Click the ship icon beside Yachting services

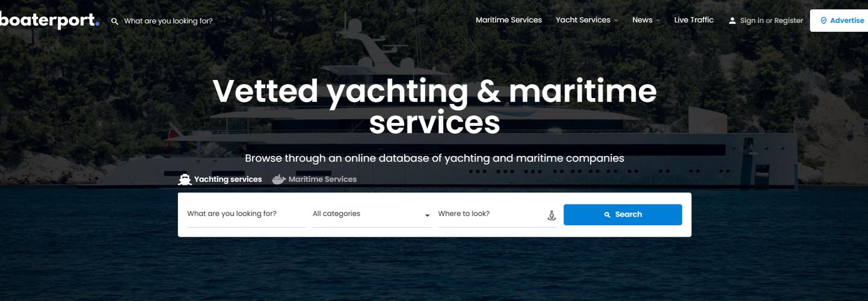tap(184, 179)
